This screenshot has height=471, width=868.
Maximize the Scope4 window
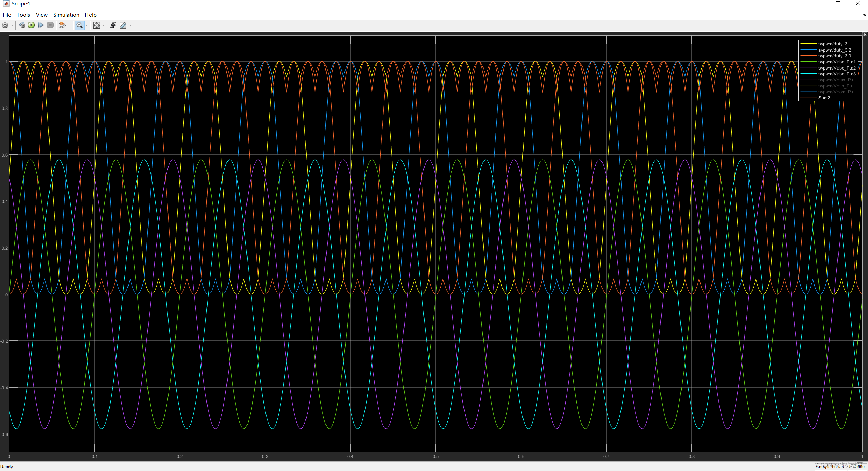pos(838,3)
